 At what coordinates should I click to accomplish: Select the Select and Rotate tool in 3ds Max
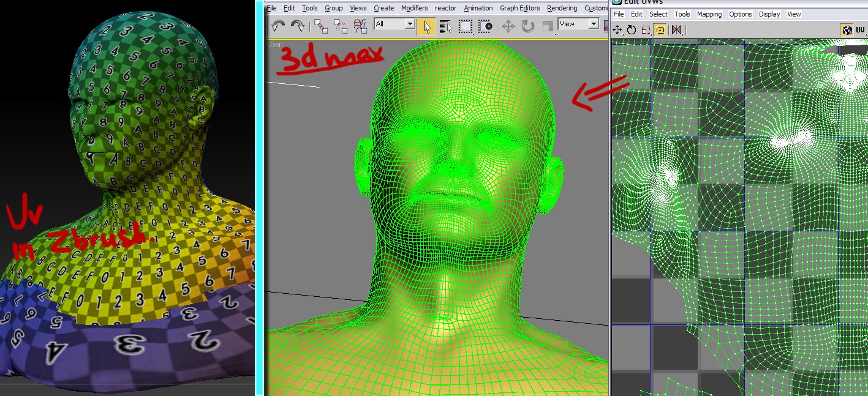tap(527, 26)
